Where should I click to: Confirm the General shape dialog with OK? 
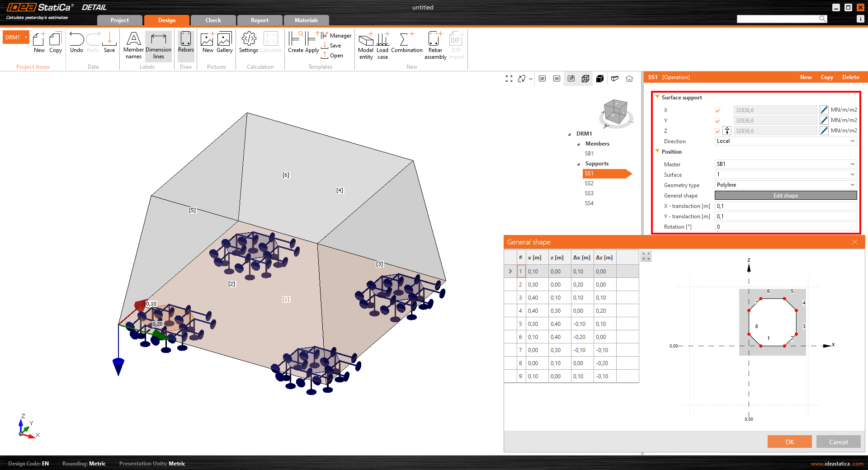[789, 442]
